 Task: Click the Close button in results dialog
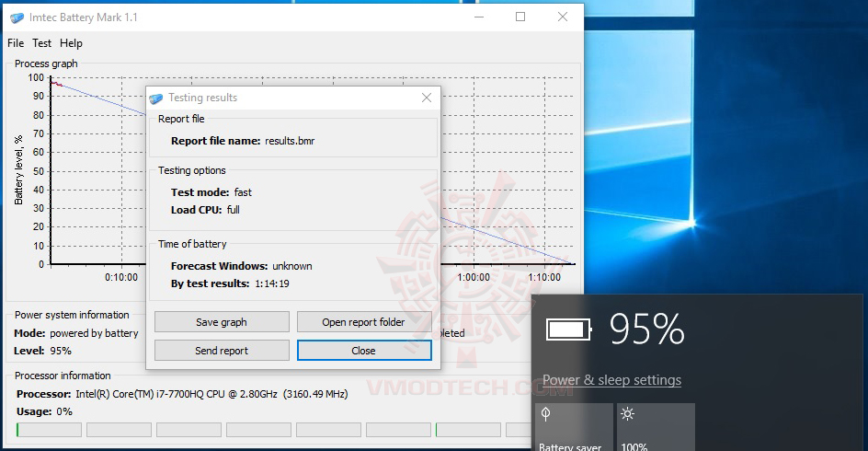pos(364,350)
